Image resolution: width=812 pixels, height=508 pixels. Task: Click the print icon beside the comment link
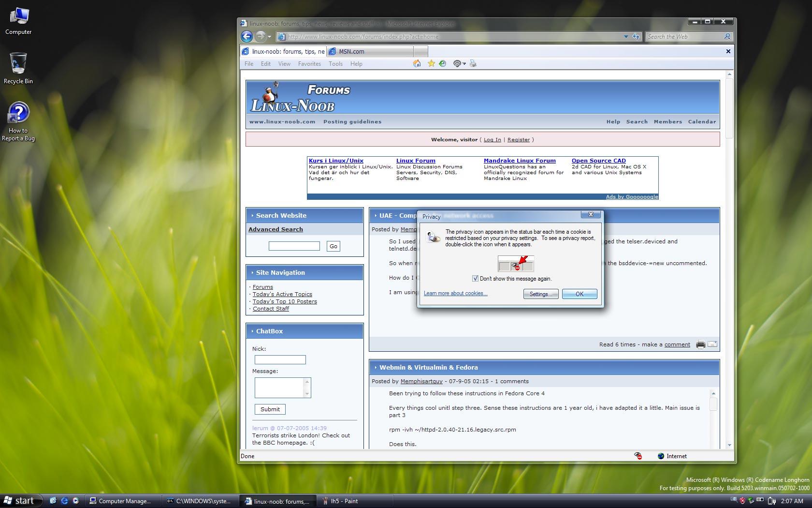point(700,344)
